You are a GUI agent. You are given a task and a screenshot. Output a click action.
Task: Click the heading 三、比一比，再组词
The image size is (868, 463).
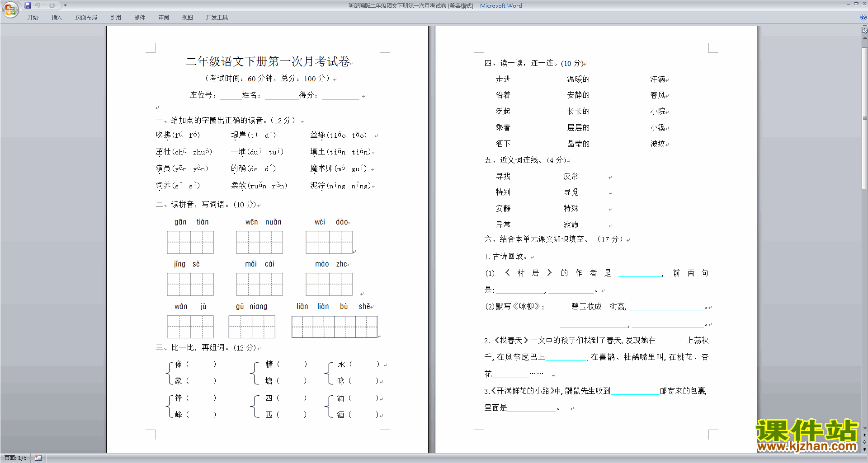(x=206, y=348)
